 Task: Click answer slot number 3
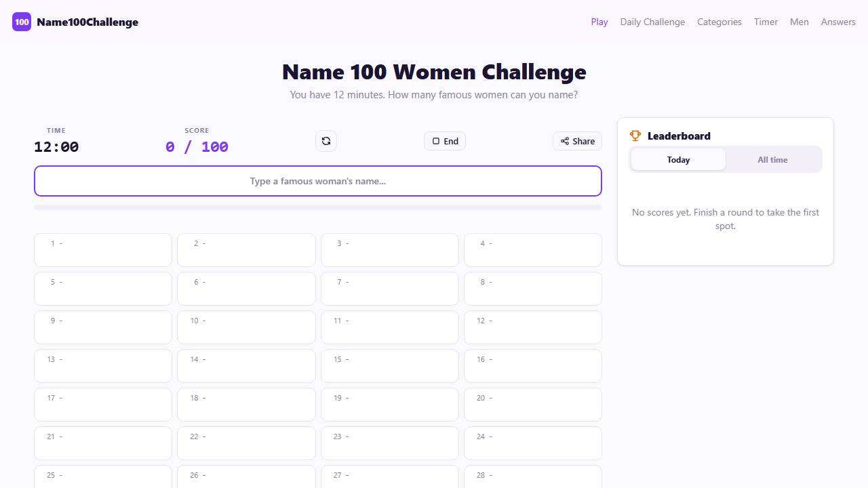pos(390,250)
